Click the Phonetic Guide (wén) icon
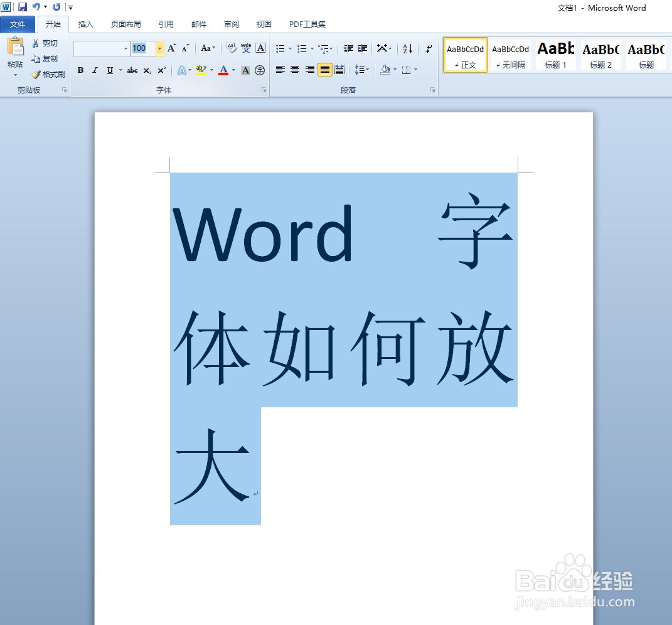 [x=246, y=48]
